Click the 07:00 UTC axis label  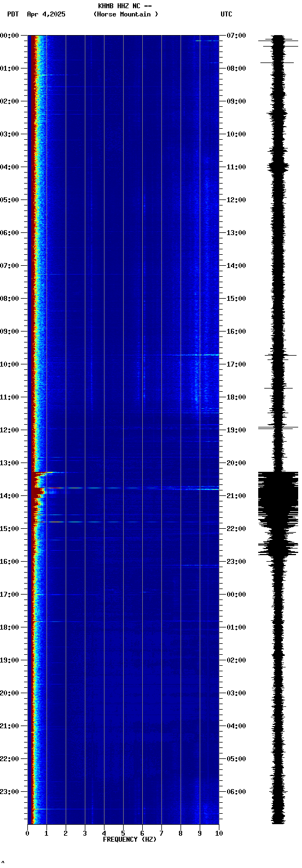point(236,36)
